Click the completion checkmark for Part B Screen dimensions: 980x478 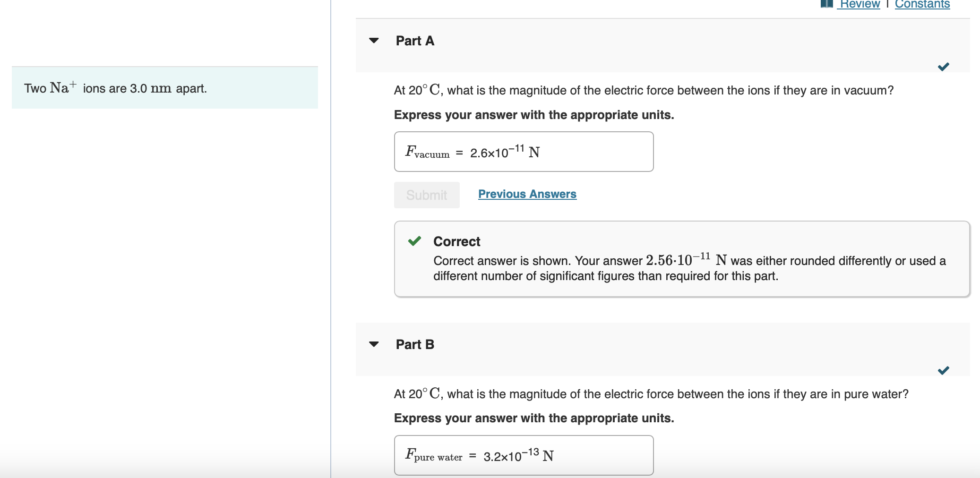944,371
